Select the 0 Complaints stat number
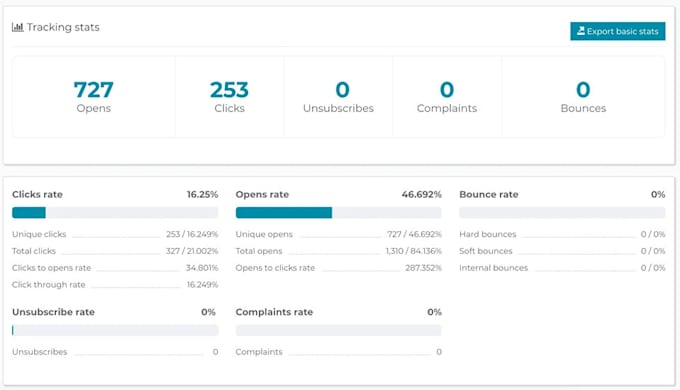 click(447, 90)
